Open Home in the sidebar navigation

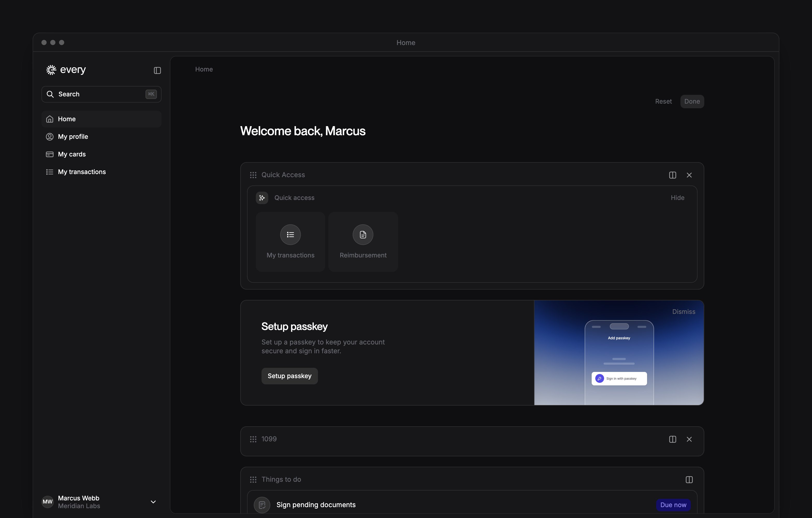point(102,119)
